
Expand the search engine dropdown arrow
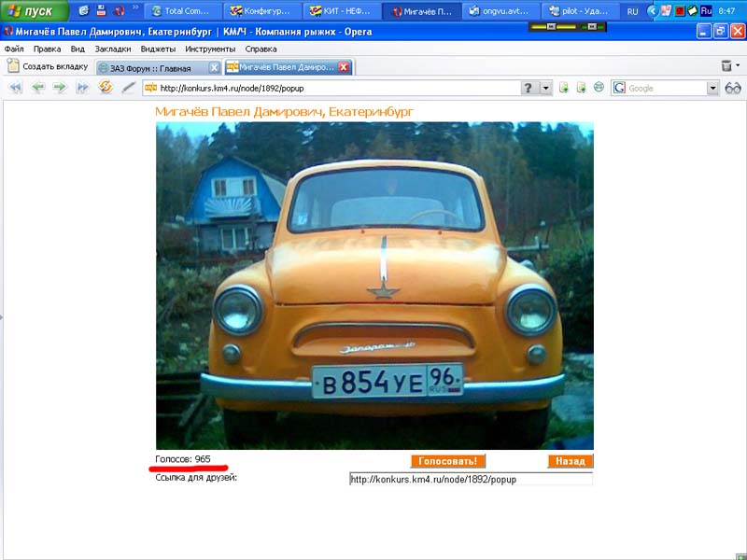712,88
